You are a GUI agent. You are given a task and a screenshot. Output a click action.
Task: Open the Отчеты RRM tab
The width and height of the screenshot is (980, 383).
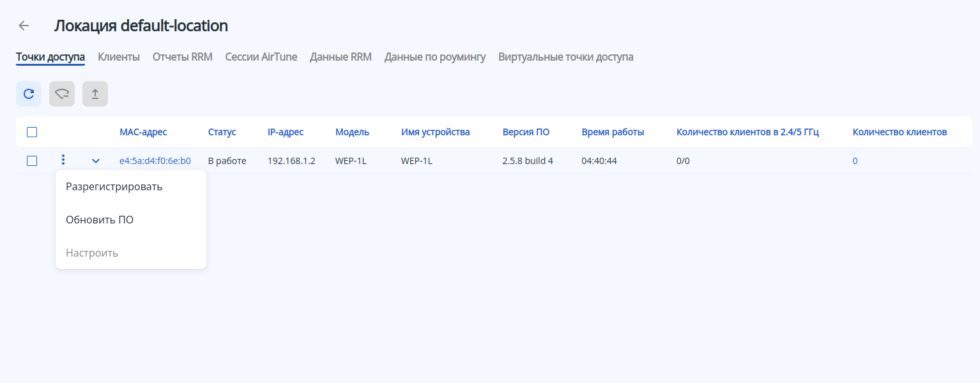click(182, 57)
